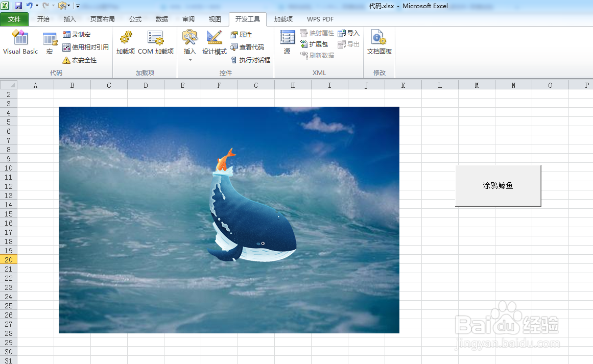Open 扩展包 expansion packs
Screen dimensions: 593x364
pyautogui.click(x=314, y=44)
